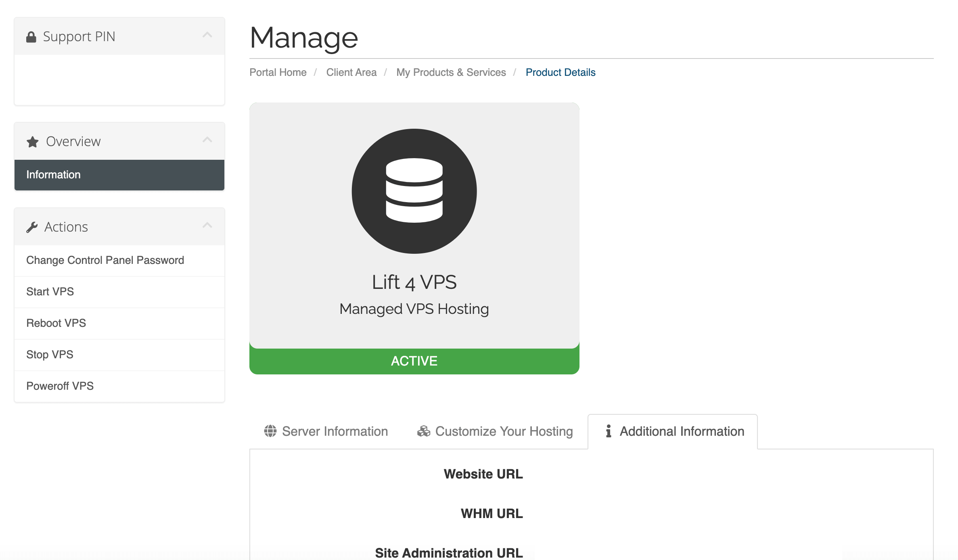Click Start VPS action

(x=50, y=292)
